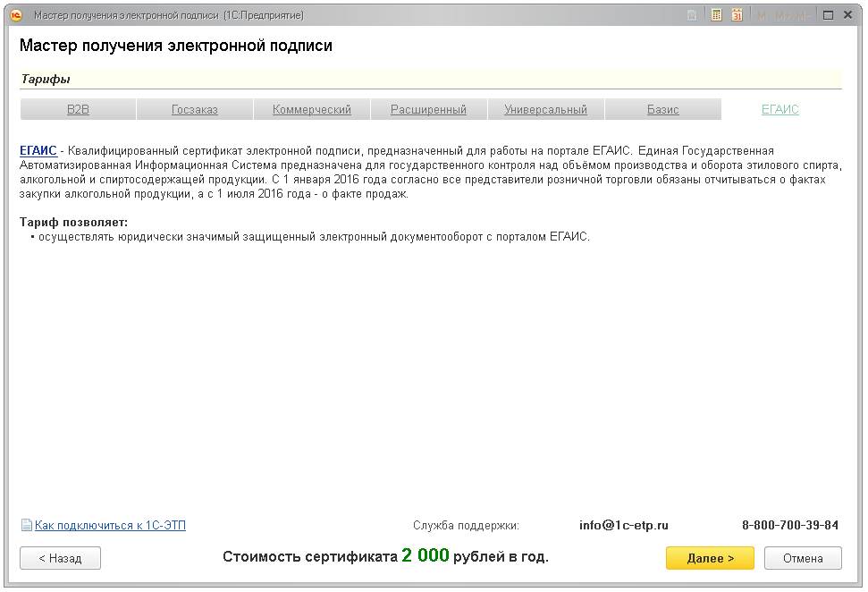The height and width of the screenshot is (592, 868).
Task: Follow the bold ЕГАИС link in the description
Action: tap(38, 150)
